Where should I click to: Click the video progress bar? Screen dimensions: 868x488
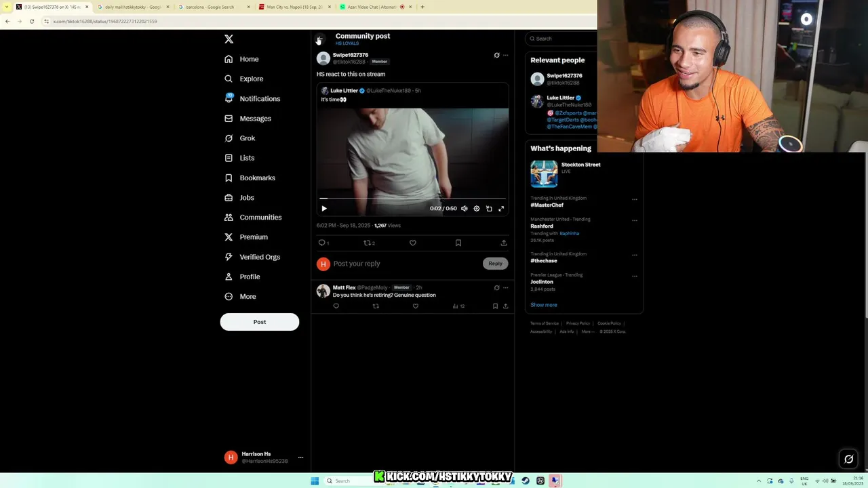tap(413, 199)
